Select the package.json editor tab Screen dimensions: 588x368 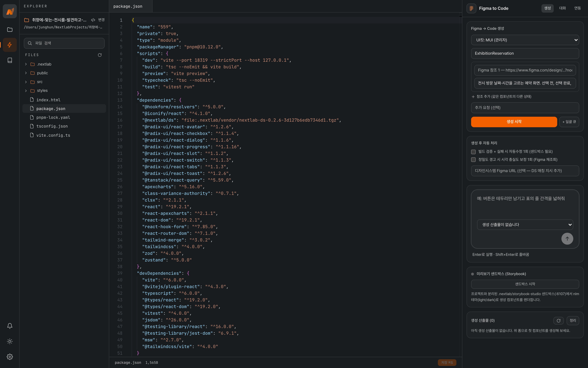[131, 6]
